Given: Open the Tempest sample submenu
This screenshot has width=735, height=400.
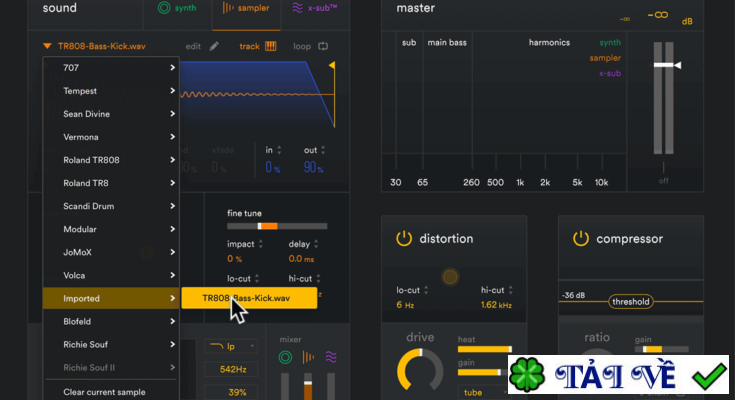Looking at the screenshot, I should pos(111,91).
